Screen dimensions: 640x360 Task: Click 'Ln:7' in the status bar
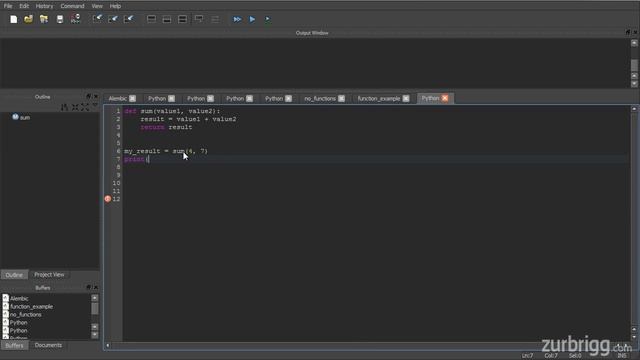click(527, 356)
